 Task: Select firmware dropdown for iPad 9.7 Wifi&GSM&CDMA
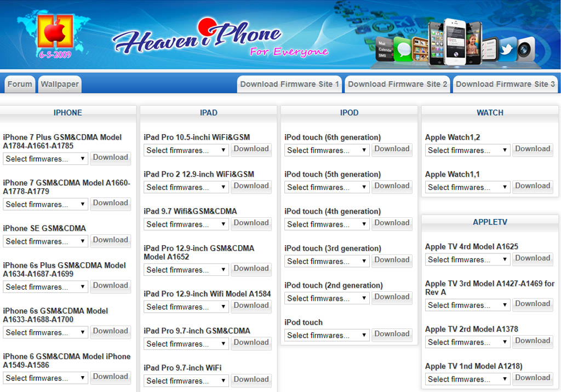[x=186, y=224]
